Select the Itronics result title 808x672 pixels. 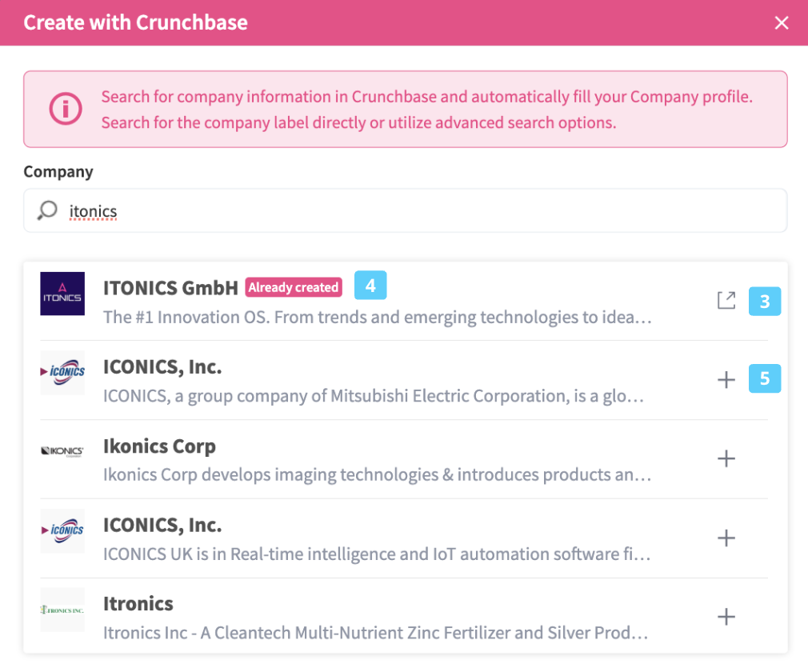[138, 603]
